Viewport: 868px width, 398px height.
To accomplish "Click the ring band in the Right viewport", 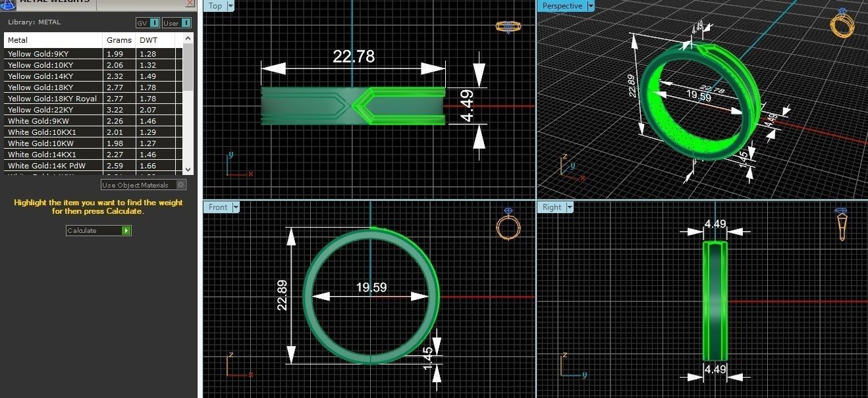I will (715, 301).
